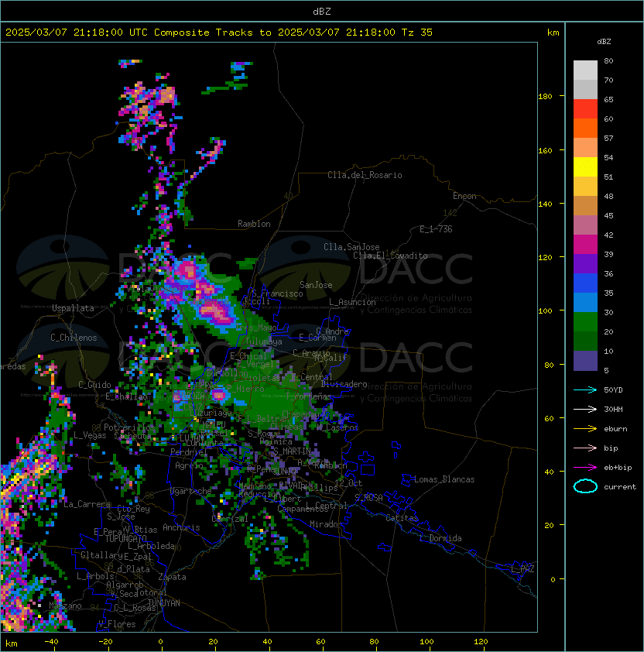Click the Clla.del_Rosario map label
644x652 pixels.
[x=365, y=175]
